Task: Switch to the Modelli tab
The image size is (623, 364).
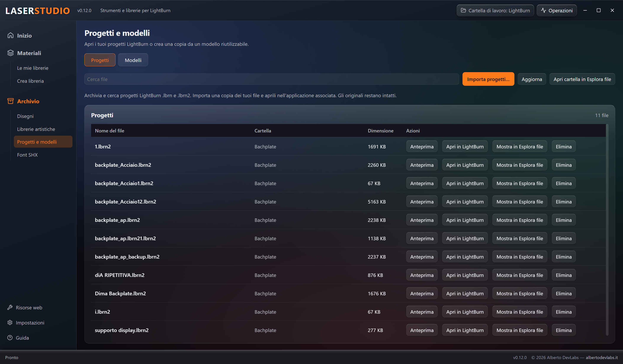Action: [133, 60]
